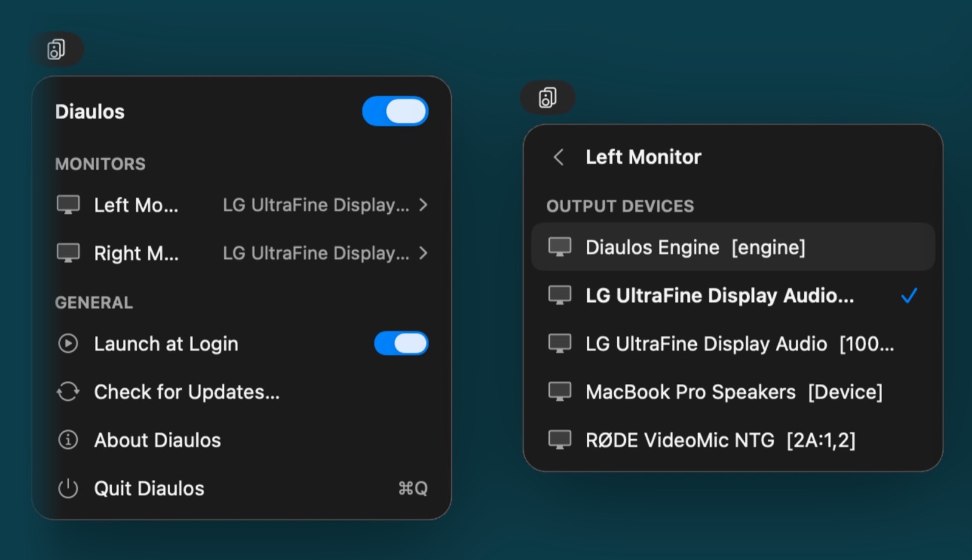Select the Right M... monitor label
This screenshot has width=972, height=560.
click(x=136, y=253)
